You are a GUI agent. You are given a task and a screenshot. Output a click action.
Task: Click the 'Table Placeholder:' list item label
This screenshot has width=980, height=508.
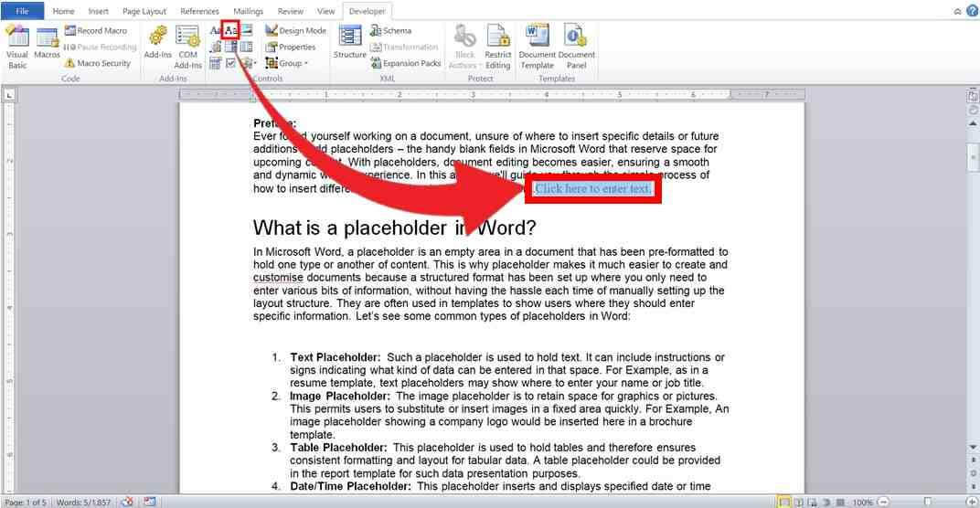tap(338, 448)
